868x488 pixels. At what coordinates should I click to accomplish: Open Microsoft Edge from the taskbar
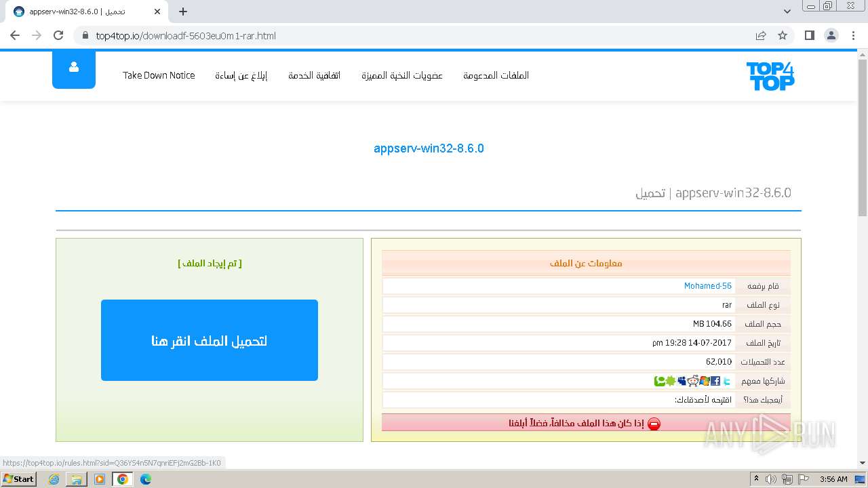[145, 479]
